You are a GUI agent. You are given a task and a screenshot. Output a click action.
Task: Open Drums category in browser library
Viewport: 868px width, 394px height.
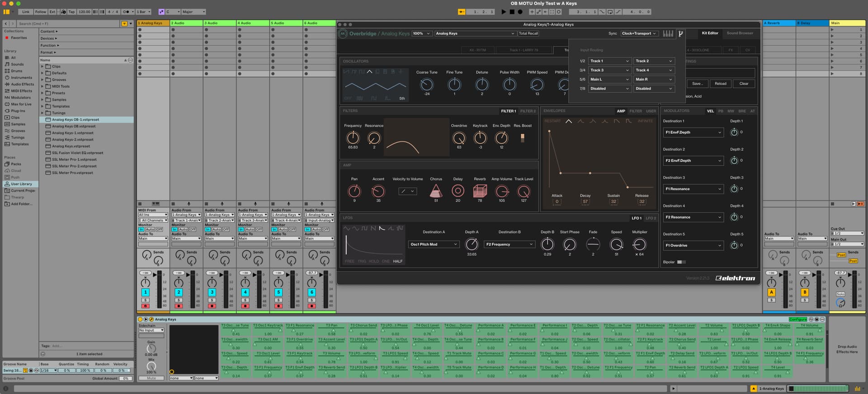pos(16,71)
